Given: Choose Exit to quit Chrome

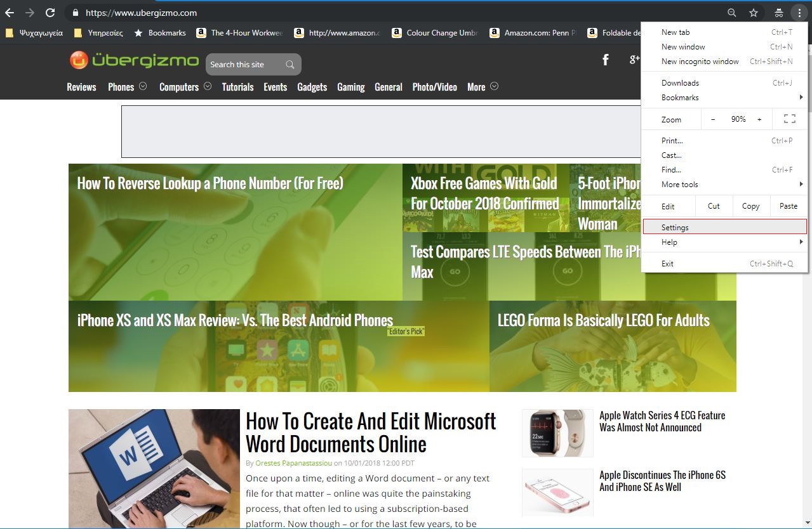Looking at the screenshot, I should 724,264.
